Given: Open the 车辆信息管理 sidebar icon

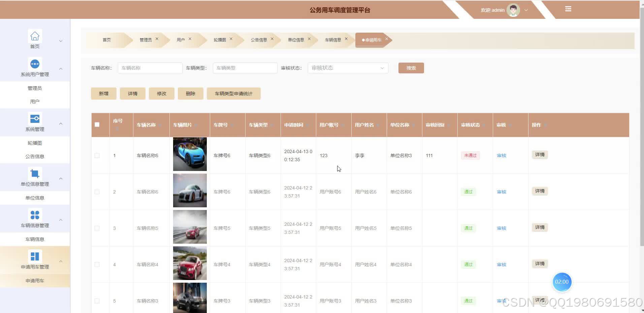Looking at the screenshot, I should [35, 215].
